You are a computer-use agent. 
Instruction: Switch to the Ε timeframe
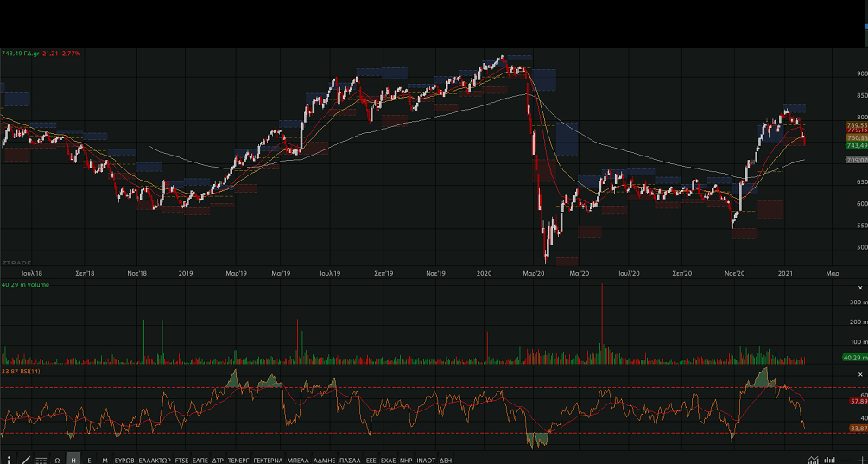(x=89, y=460)
